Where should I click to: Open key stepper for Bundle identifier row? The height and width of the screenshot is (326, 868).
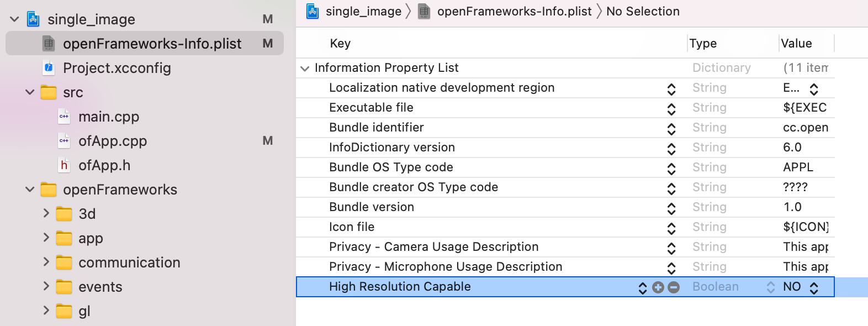click(671, 128)
